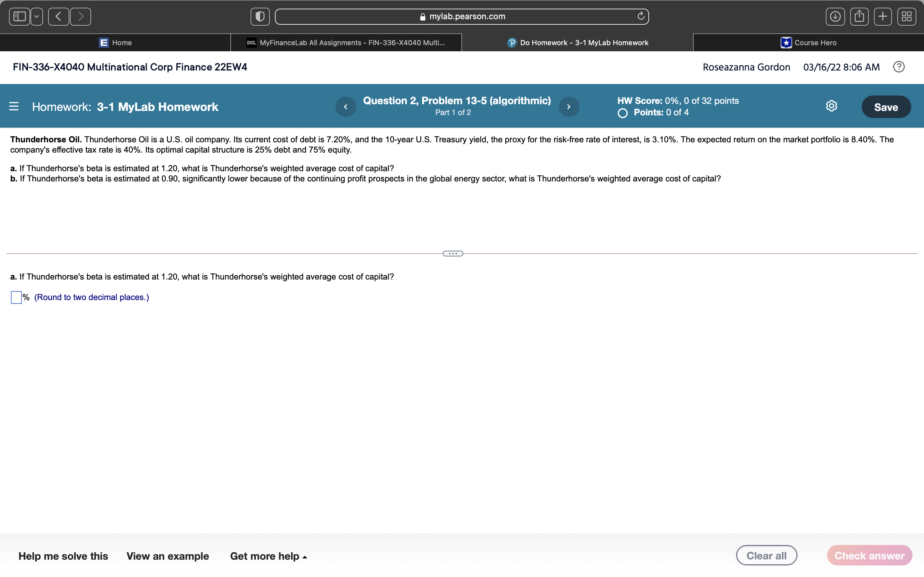
Task: Advance to next question with right chevron
Action: point(569,106)
